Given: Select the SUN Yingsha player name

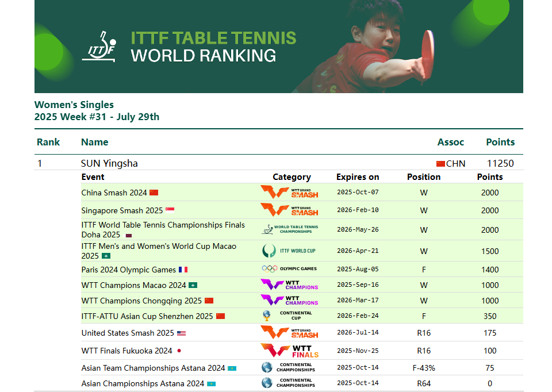Looking at the screenshot, I should [109, 164].
